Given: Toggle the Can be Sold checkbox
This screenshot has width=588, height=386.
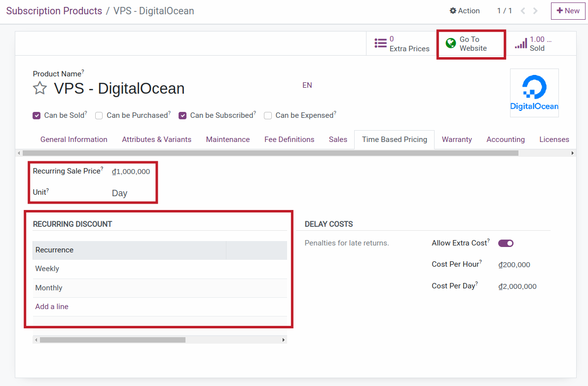Looking at the screenshot, I should tap(37, 115).
